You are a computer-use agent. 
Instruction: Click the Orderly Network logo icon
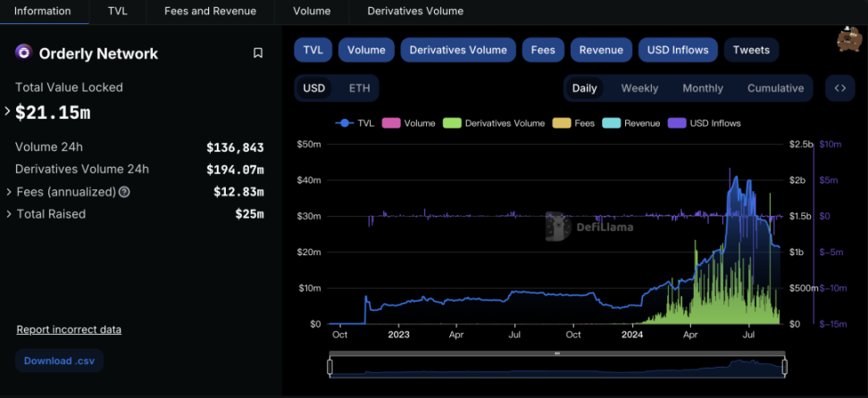(x=24, y=53)
